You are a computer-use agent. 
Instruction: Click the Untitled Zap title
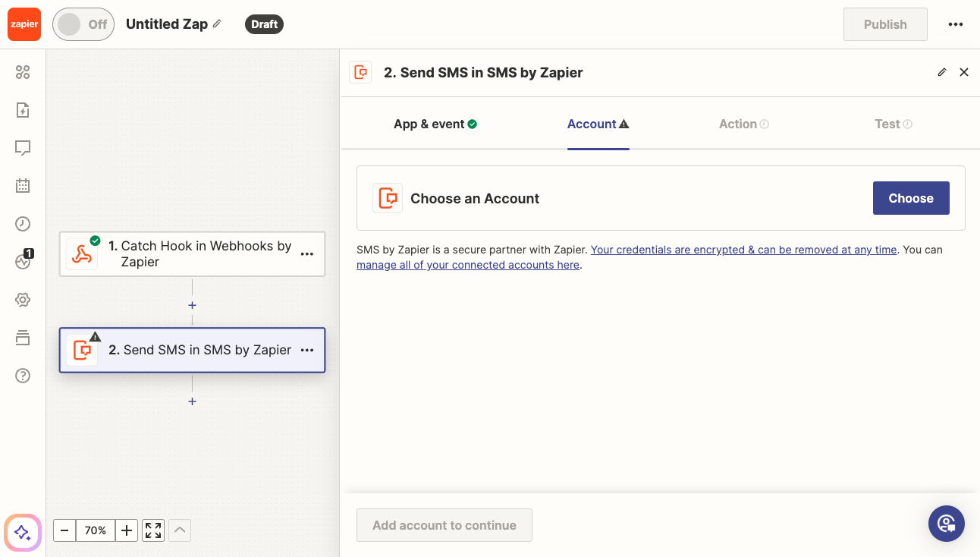point(167,24)
